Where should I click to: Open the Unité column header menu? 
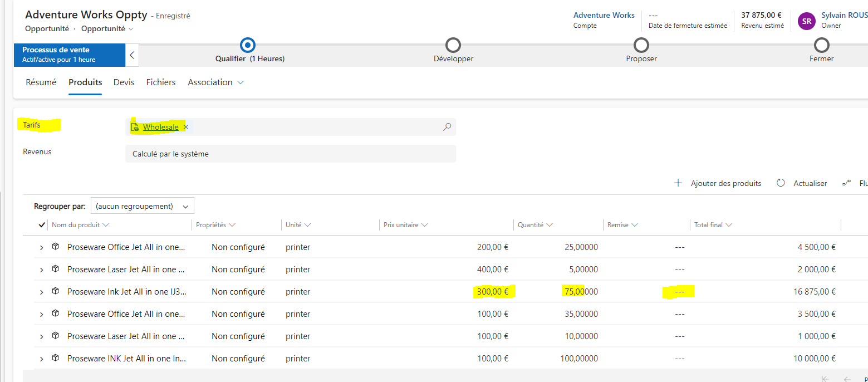point(298,225)
